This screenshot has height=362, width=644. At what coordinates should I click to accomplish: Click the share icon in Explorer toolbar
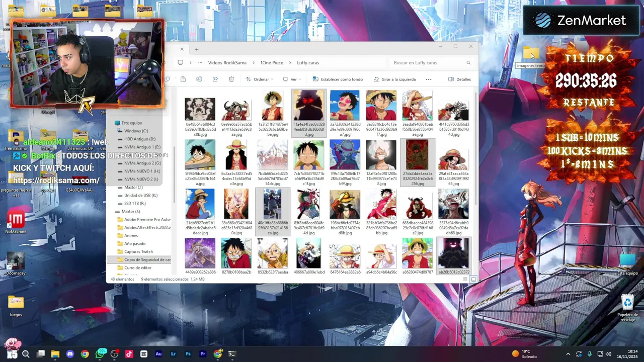215,79
